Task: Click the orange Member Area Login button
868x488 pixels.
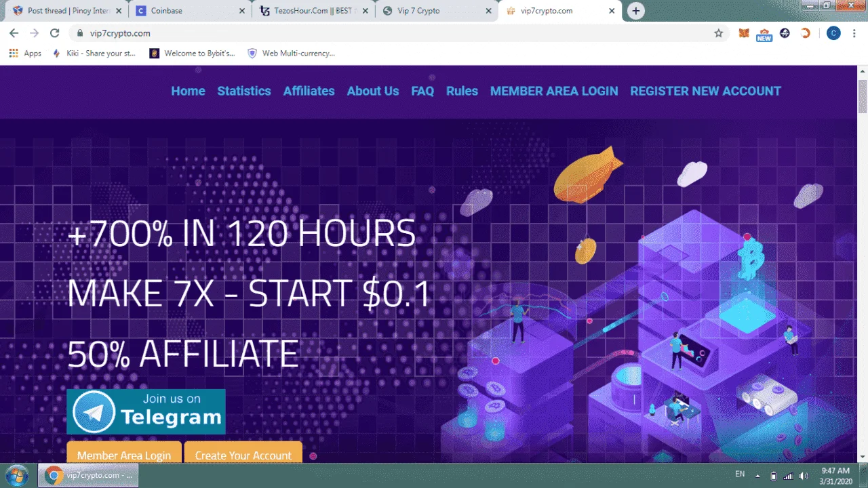Action: 124,453
